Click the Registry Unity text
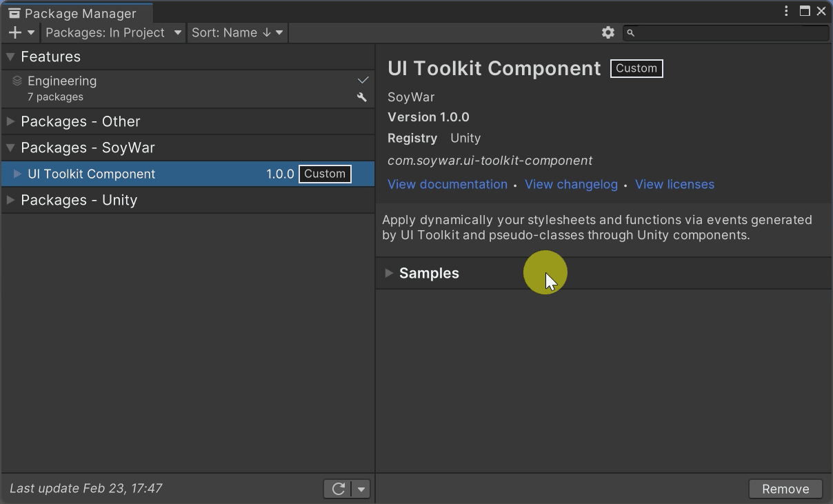The image size is (833, 504). click(x=434, y=138)
